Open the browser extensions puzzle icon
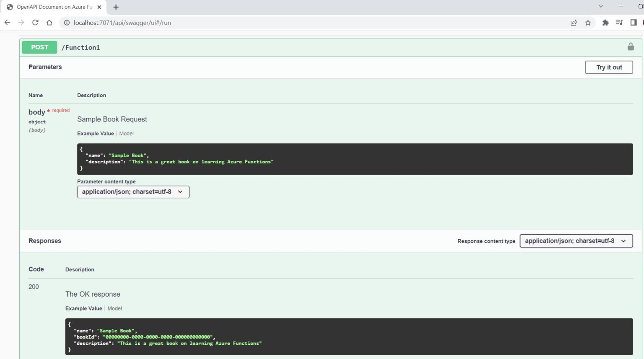Screen dimensions: 644x359 tap(605, 23)
